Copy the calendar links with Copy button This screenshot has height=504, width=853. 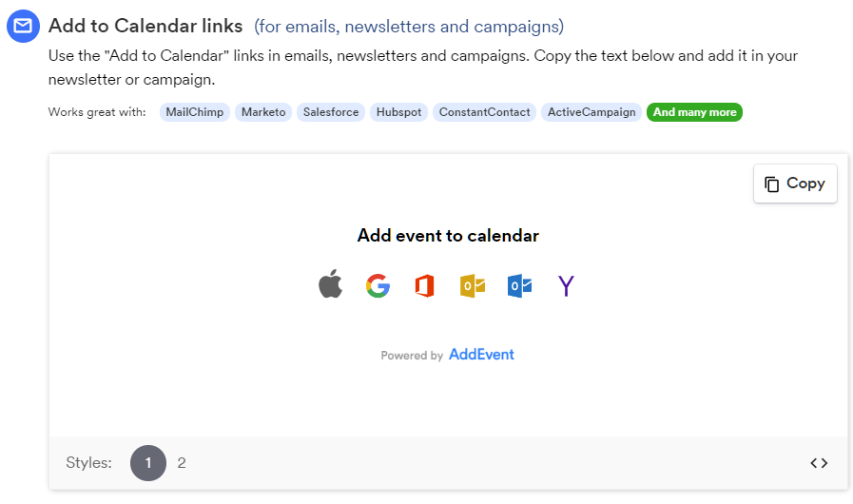(795, 184)
